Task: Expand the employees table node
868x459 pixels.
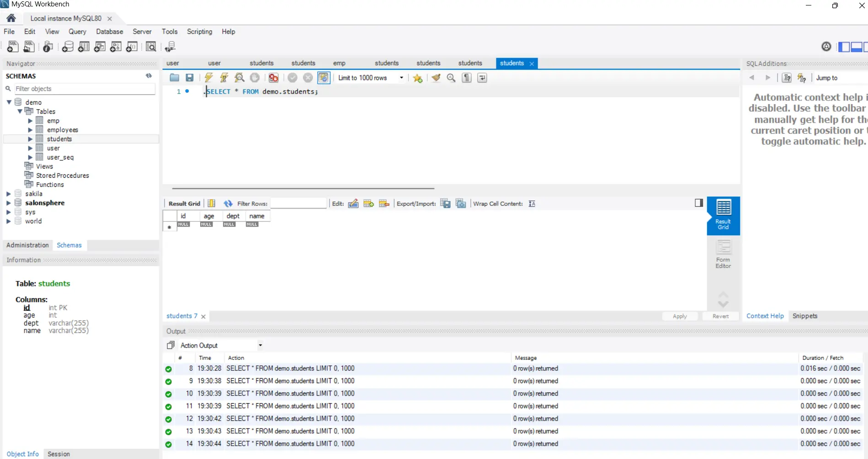Action: click(x=30, y=130)
